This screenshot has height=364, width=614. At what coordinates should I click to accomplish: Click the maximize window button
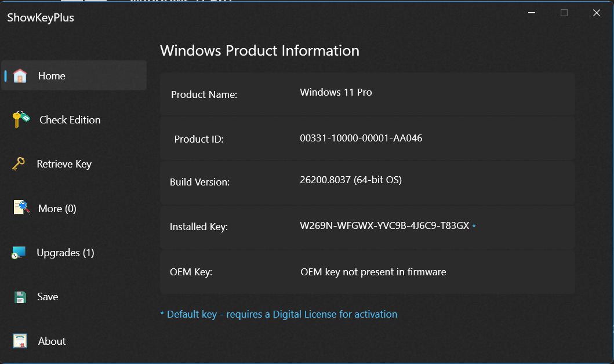pos(564,13)
